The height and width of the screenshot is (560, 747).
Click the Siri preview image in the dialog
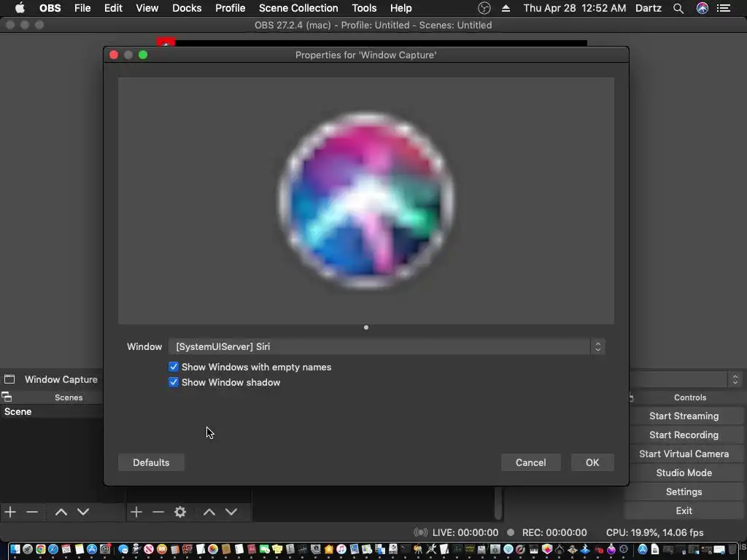[x=366, y=201]
